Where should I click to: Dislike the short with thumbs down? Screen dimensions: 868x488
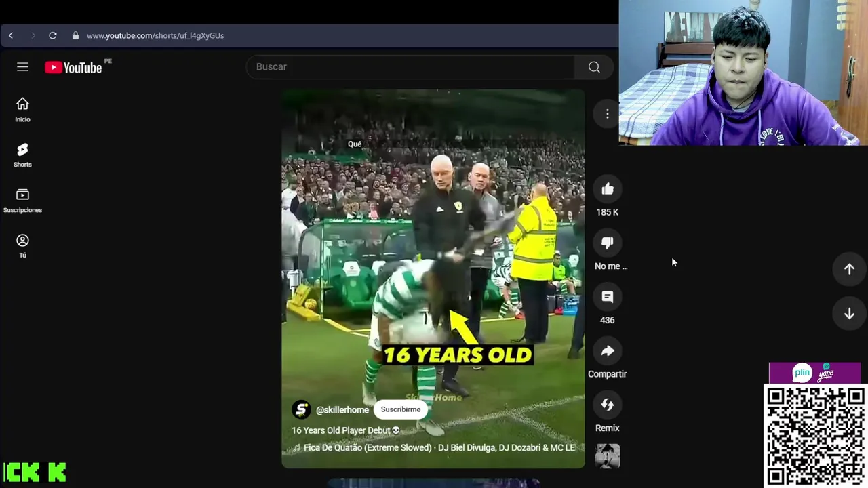pos(608,243)
